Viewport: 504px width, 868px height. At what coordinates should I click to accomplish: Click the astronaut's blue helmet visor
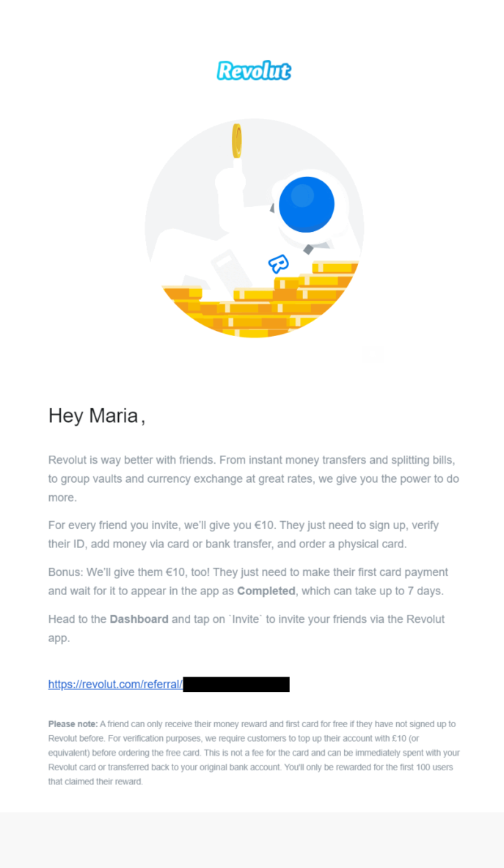coord(306,204)
